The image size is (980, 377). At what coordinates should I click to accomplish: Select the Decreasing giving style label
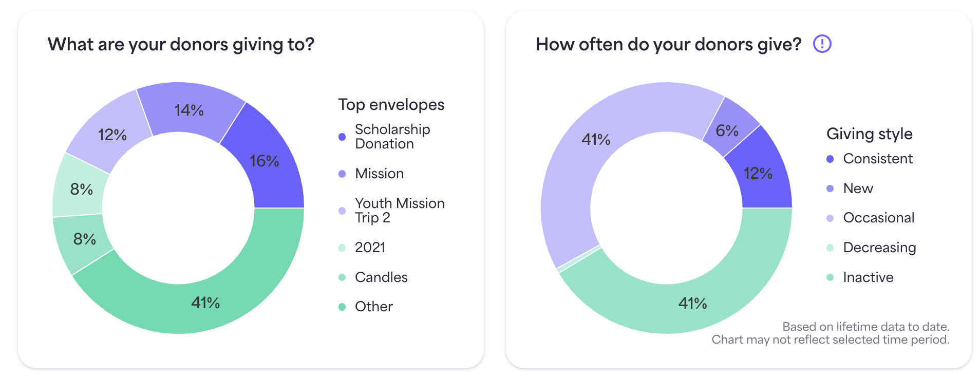[879, 248]
